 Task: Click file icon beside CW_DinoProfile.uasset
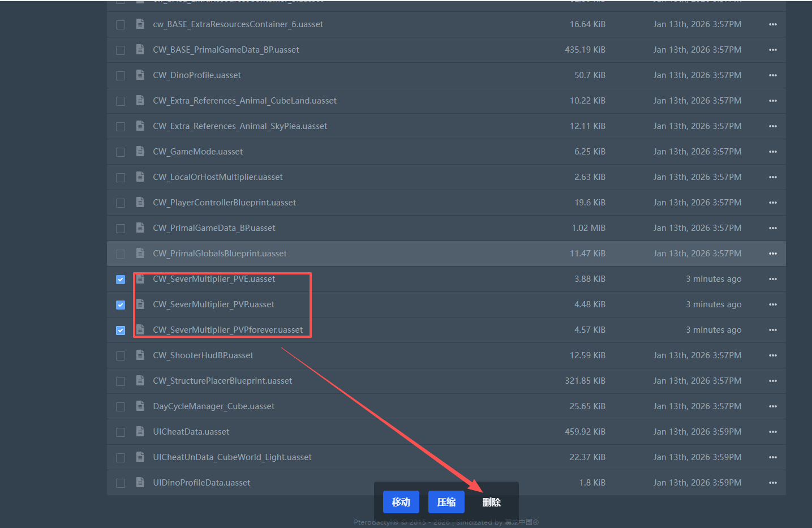click(x=140, y=75)
